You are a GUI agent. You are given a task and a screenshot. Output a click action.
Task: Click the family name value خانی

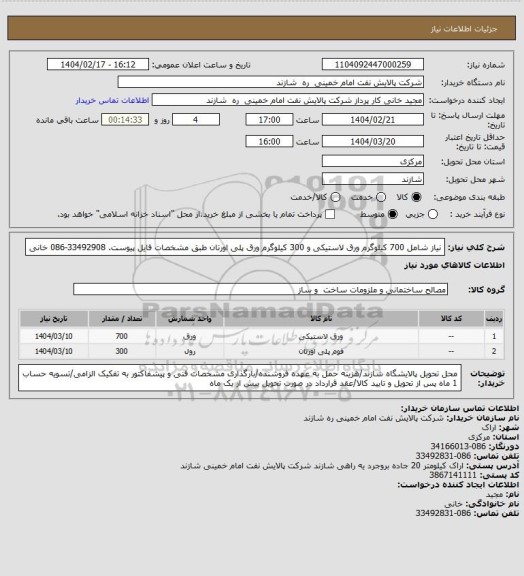pyautogui.click(x=452, y=504)
